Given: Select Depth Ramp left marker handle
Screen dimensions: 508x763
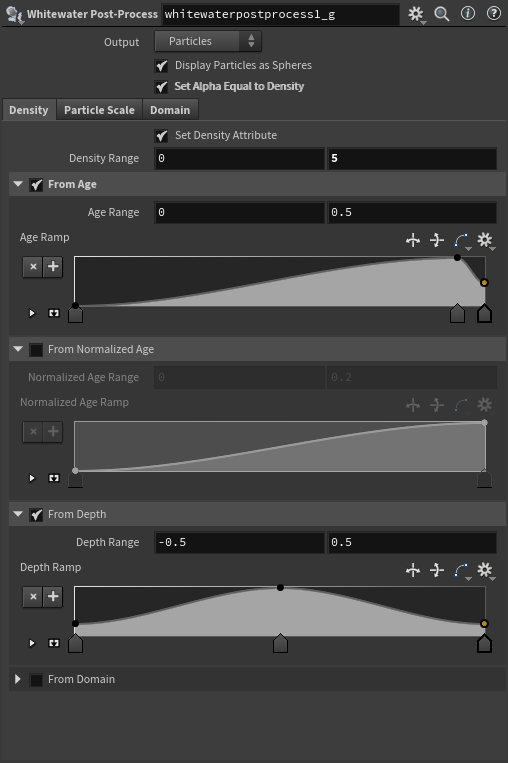Looking at the screenshot, I should tap(75, 644).
